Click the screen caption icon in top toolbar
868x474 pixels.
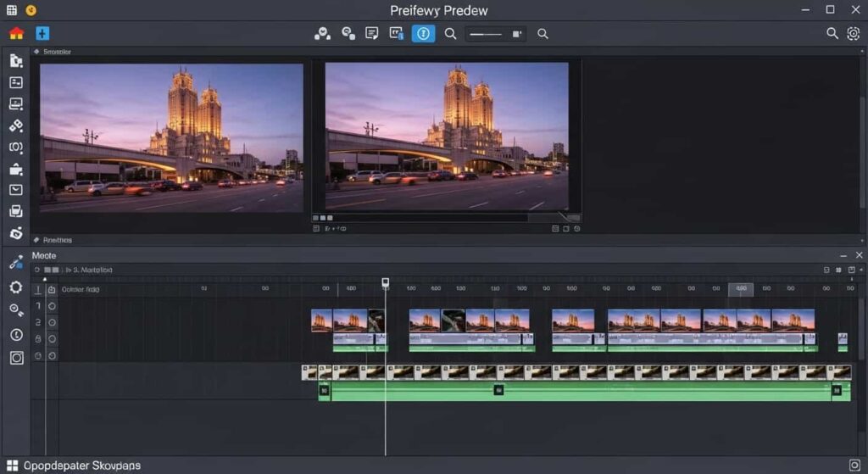coord(397,34)
